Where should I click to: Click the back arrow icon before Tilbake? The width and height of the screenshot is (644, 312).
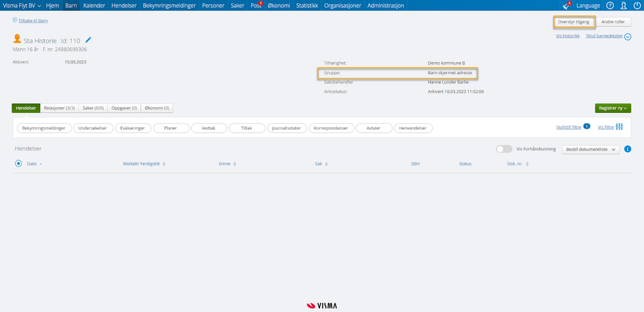[x=15, y=20]
